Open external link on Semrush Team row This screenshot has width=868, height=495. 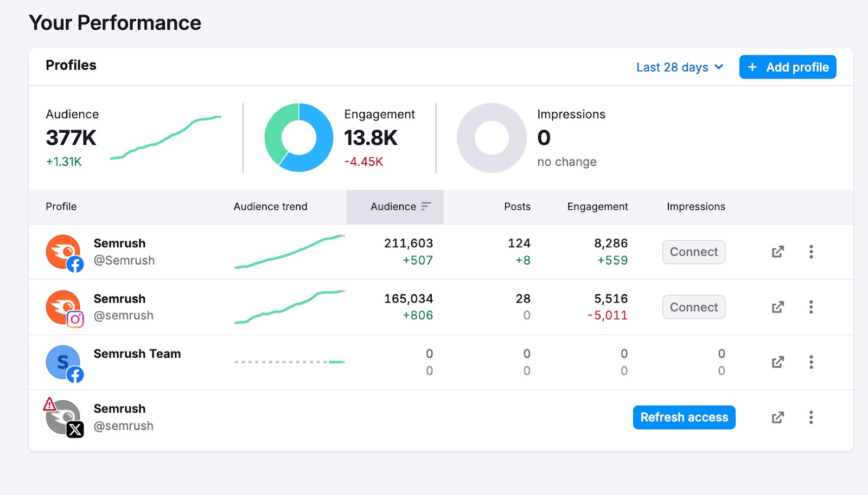point(777,362)
